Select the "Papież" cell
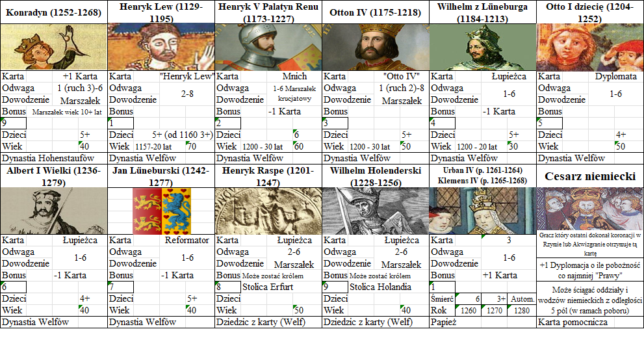The width and height of the screenshot is (644, 342). coord(483,322)
